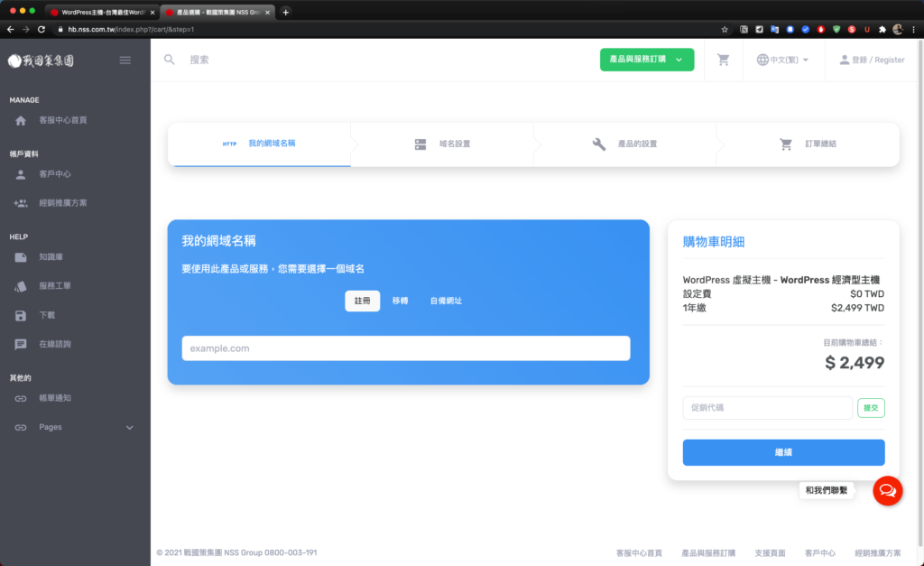Click the HTTP icon in first step
The image size is (924, 566).
coord(229,144)
